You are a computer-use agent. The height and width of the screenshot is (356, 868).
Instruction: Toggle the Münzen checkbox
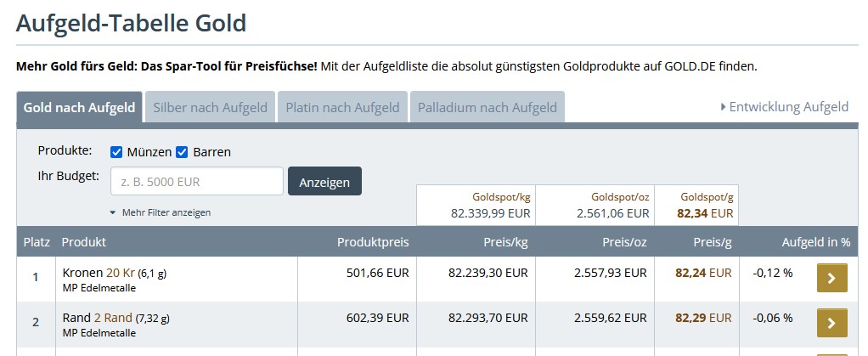tap(117, 152)
